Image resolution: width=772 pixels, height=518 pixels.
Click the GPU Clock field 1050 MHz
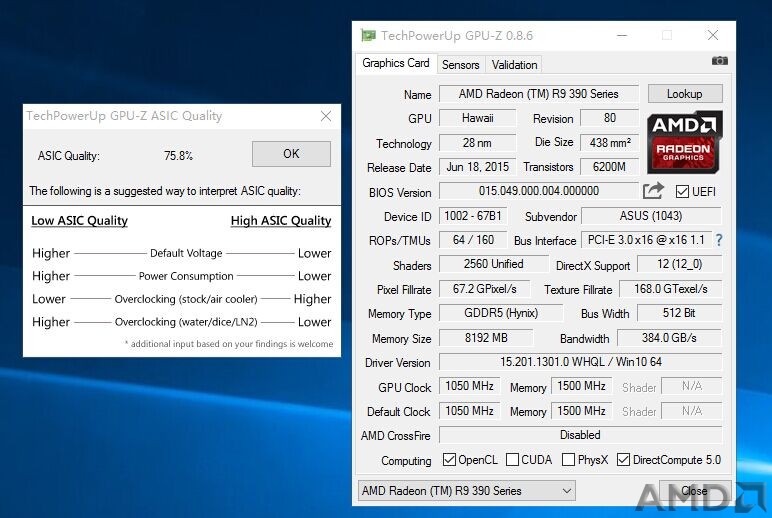pyautogui.click(x=470, y=386)
